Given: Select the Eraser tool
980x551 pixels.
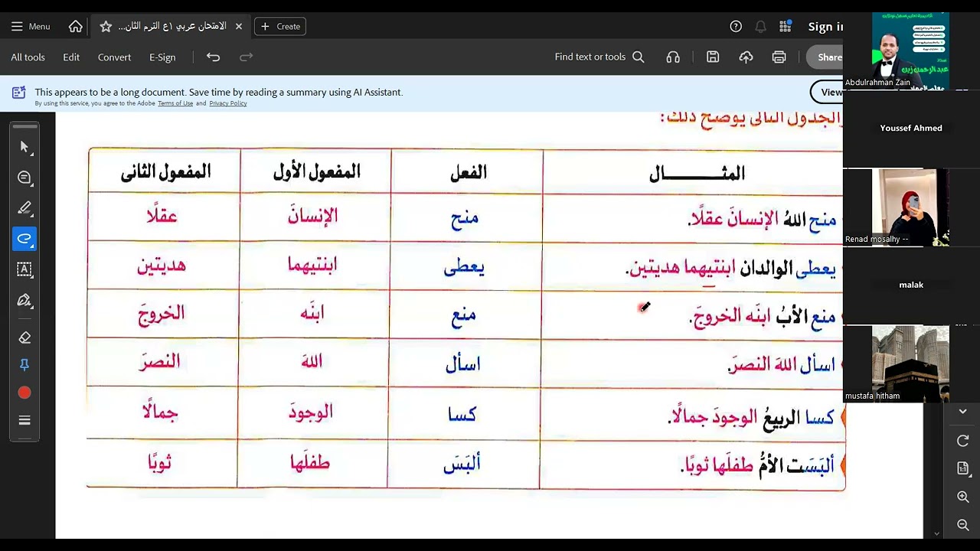Looking at the screenshot, I should pos(24,337).
